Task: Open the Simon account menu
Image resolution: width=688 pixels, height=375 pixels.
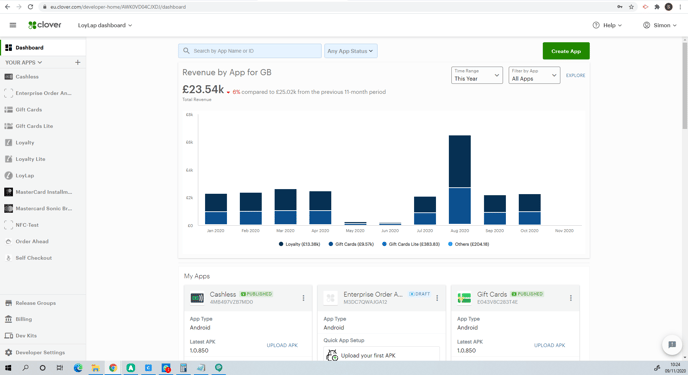Action: pyautogui.click(x=659, y=25)
